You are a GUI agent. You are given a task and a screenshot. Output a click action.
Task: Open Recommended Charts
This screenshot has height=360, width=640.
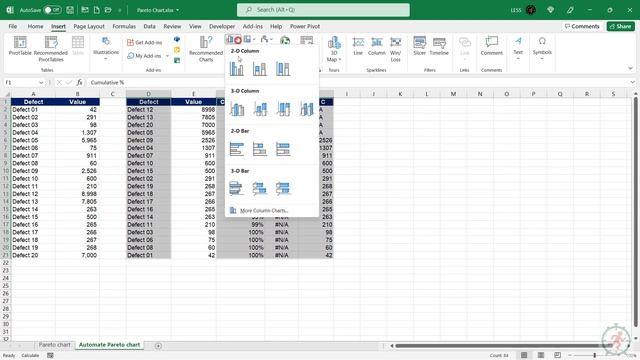coord(206,49)
